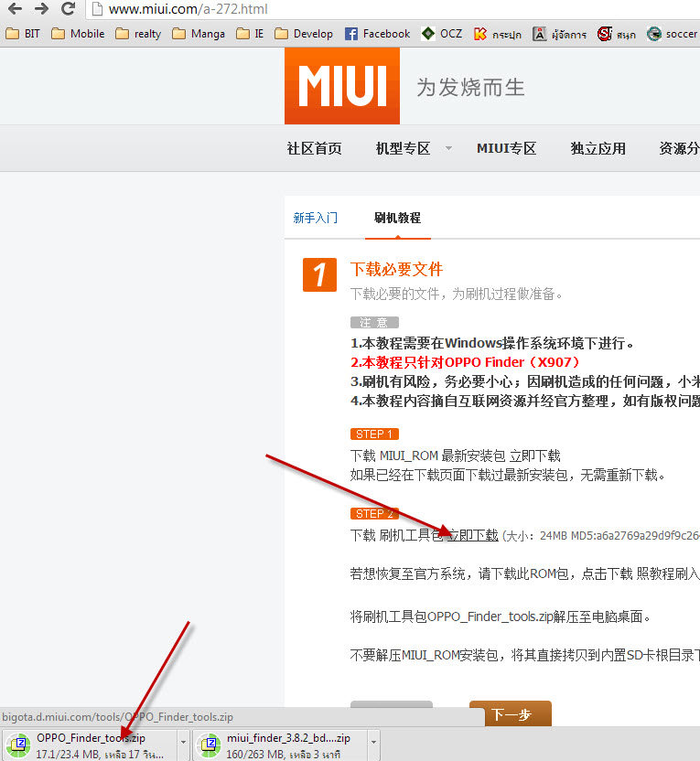Click the slogan 为发烧而生
The image size is (700, 761).
(470, 88)
